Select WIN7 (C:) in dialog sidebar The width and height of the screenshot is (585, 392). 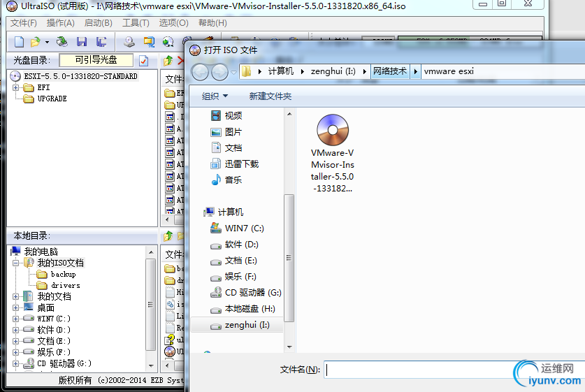coord(237,228)
